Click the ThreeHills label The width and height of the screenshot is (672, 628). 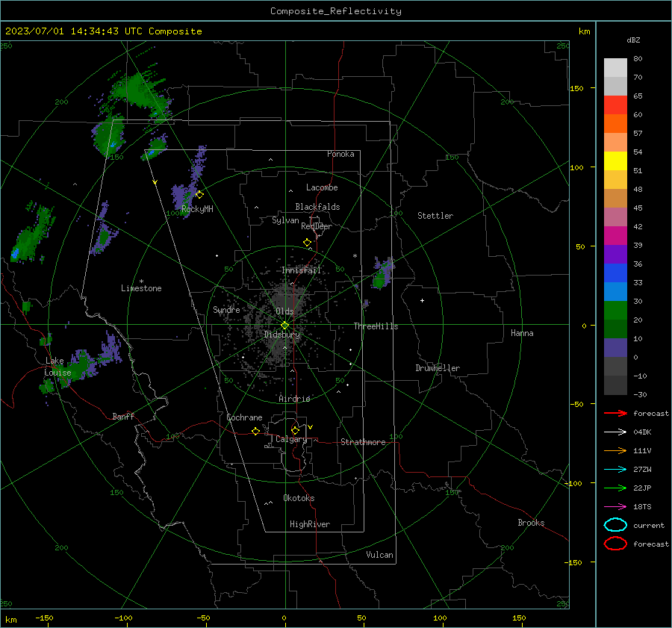click(376, 326)
